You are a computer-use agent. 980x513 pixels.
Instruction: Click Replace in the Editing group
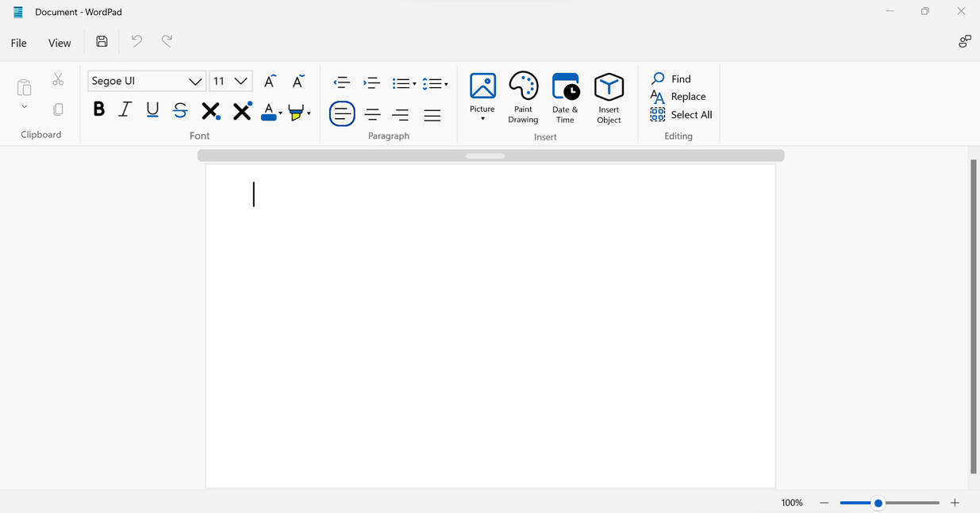(x=686, y=96)
